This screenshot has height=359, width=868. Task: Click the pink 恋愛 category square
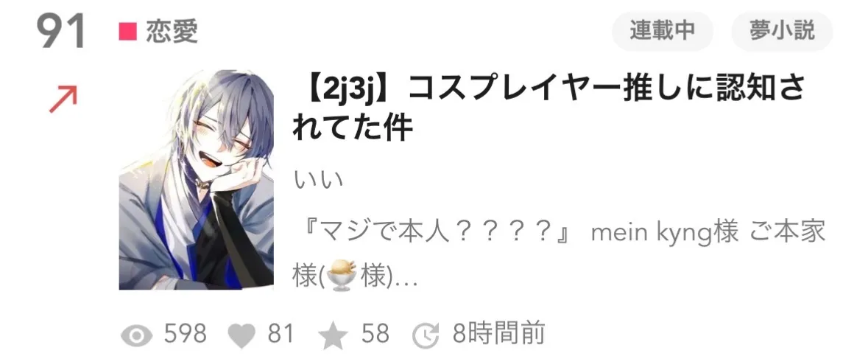coord(128,32)
